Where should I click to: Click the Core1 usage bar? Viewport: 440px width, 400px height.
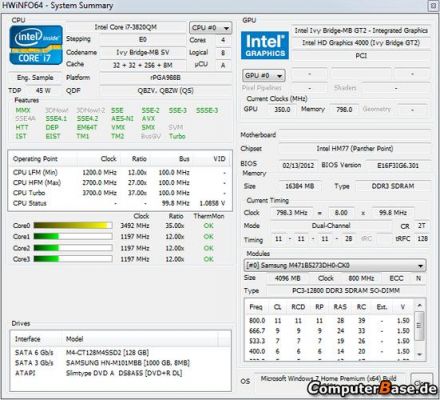pos(73,237)
